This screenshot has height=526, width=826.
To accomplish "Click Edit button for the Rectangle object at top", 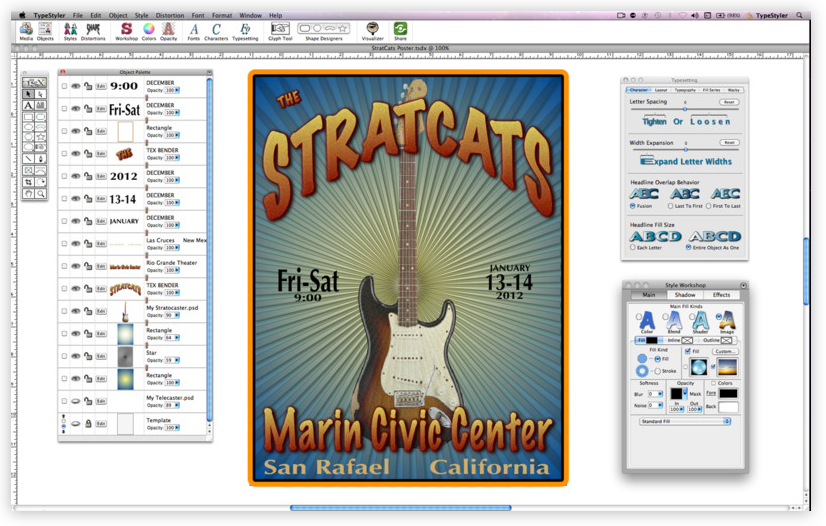I will tap(101, 131).
